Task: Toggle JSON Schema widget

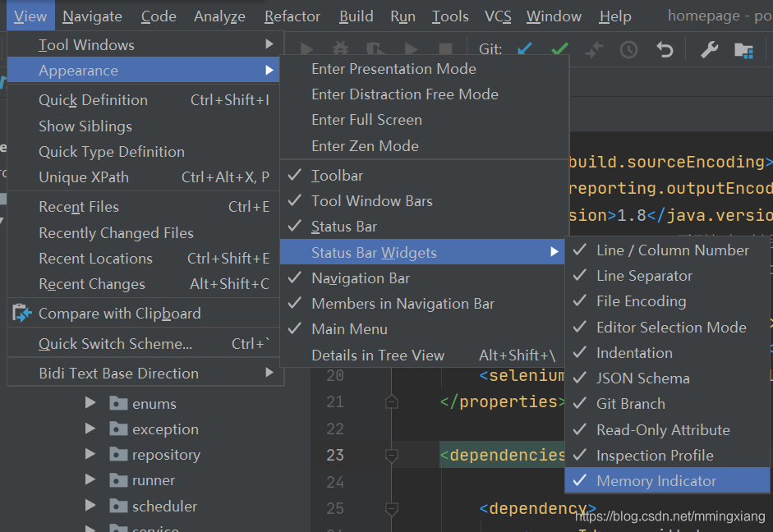Action: point(668,378)
